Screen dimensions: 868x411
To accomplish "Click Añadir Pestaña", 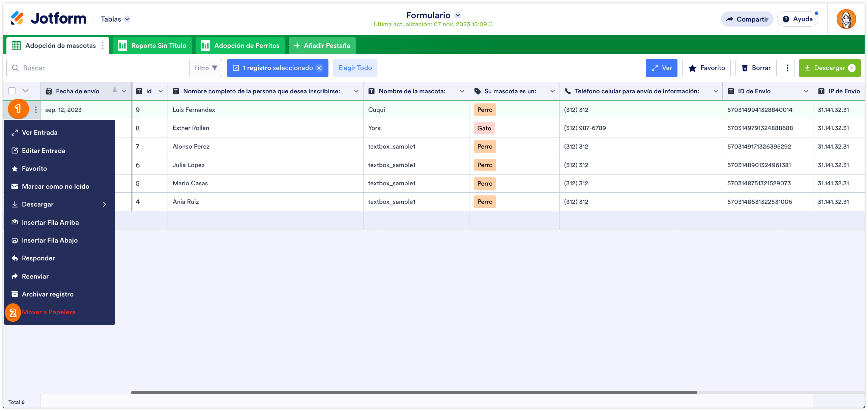I will [322, 45].
